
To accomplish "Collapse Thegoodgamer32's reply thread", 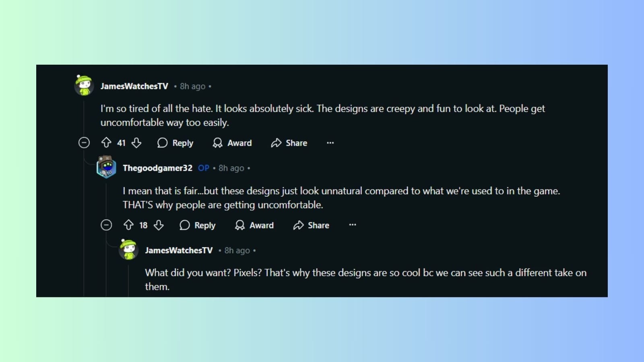I will click(x=106, y=225).
